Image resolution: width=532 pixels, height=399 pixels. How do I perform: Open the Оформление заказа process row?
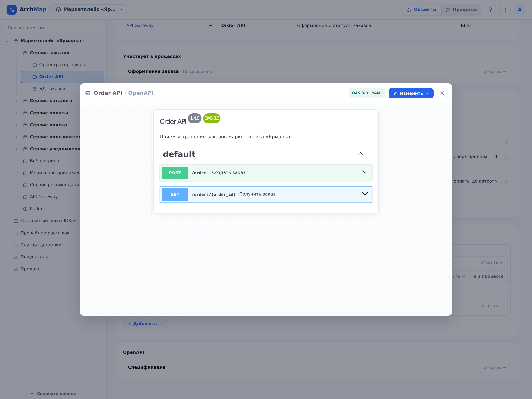tap(317, 71)
